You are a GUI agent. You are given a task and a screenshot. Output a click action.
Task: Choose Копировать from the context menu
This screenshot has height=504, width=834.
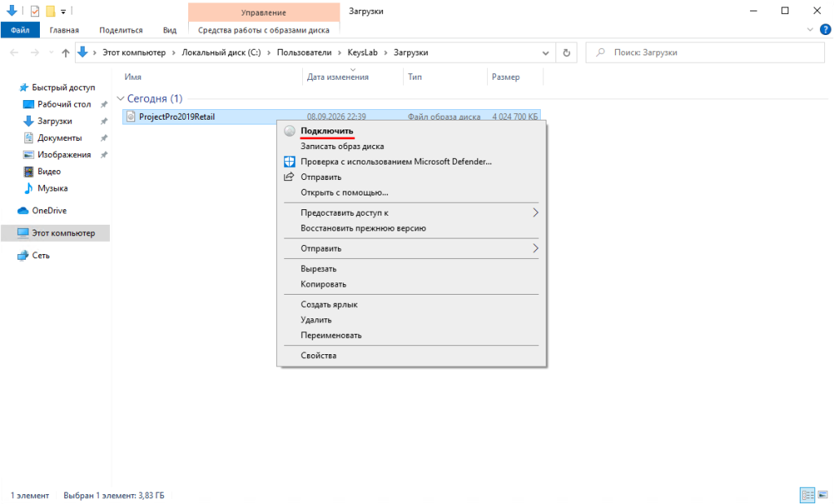(x=323, y=284)
